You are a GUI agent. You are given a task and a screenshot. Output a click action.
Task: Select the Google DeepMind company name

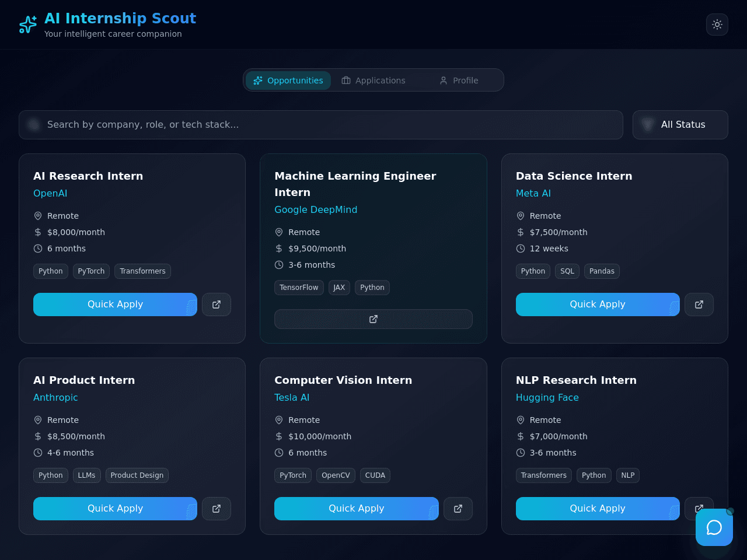point(316,209)
